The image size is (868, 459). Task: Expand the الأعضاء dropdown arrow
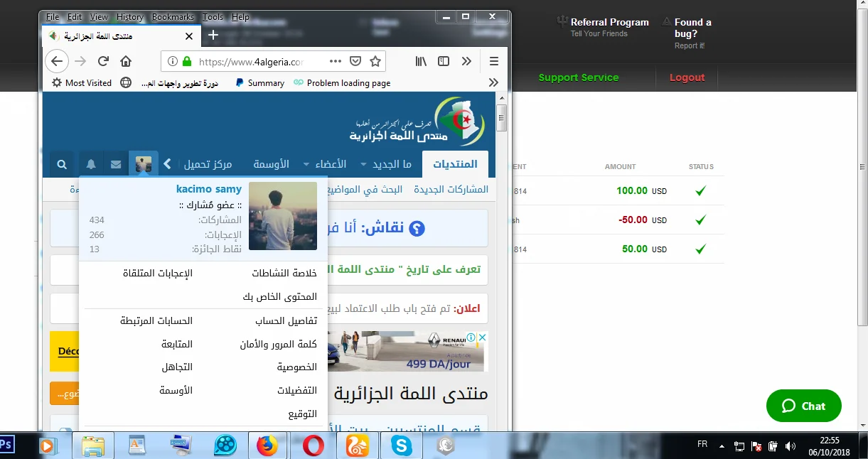click(x=306, y=164)
